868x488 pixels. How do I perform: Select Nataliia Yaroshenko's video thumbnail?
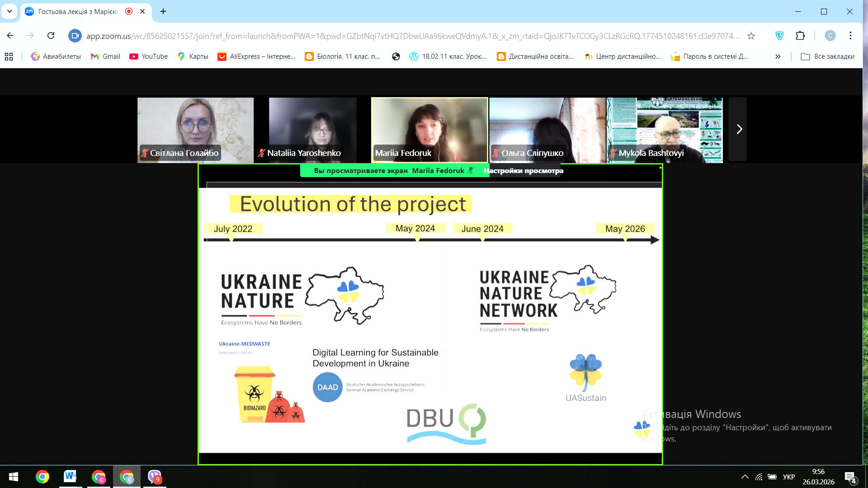pos(312,130)
